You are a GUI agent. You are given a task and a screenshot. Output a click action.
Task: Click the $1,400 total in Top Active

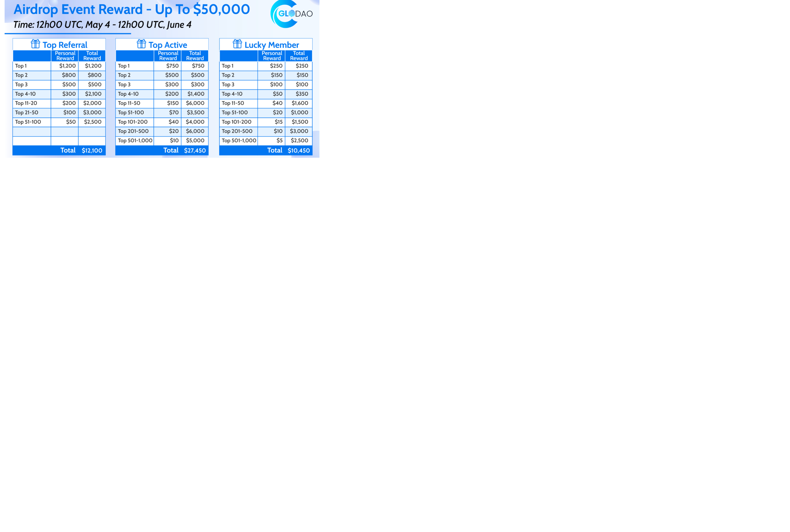coord(196,94)
